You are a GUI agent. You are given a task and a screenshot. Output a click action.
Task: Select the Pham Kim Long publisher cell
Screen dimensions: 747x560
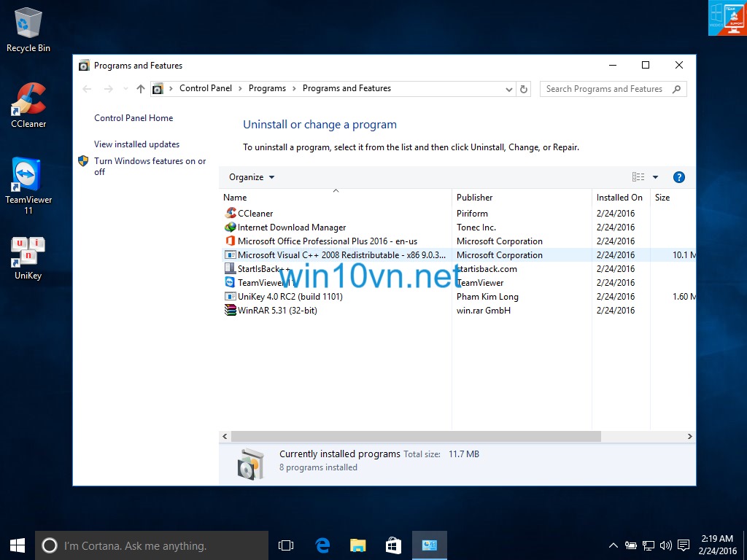click(487, 297)
